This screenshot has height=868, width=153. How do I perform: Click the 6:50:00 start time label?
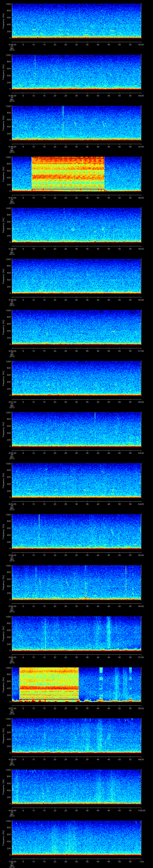coord(12,351)
